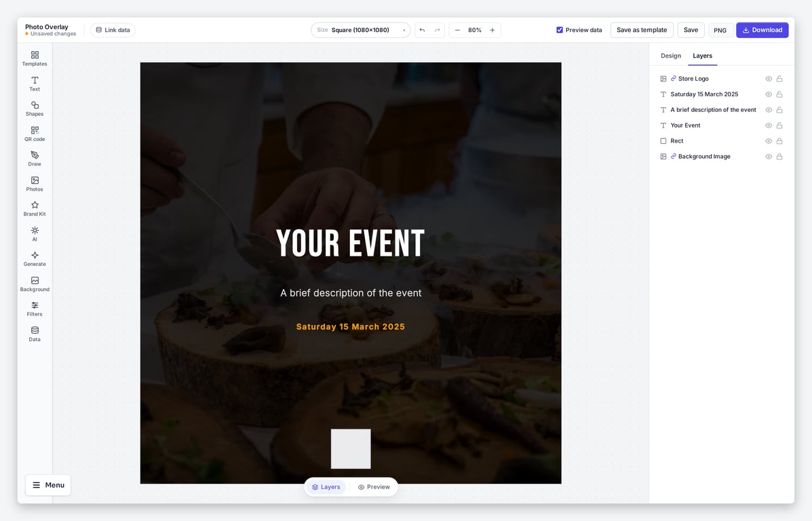
Task: Click the Save button
Action: pos(691,30)
